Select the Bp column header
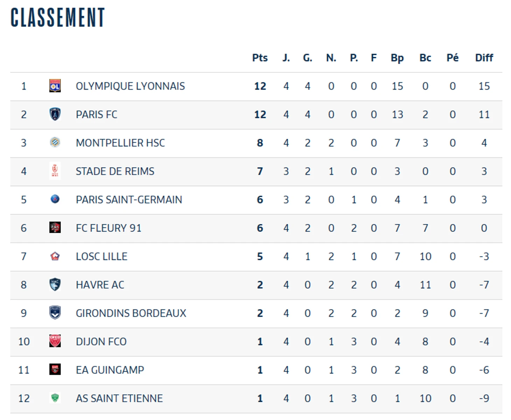511x420 pixels. point(397,58)
